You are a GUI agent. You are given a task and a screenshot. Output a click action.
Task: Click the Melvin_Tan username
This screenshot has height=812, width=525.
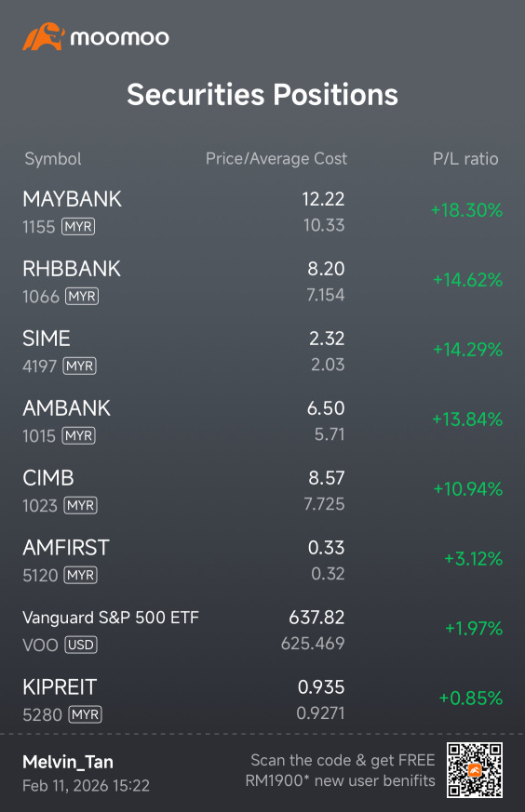pos(68,762)
